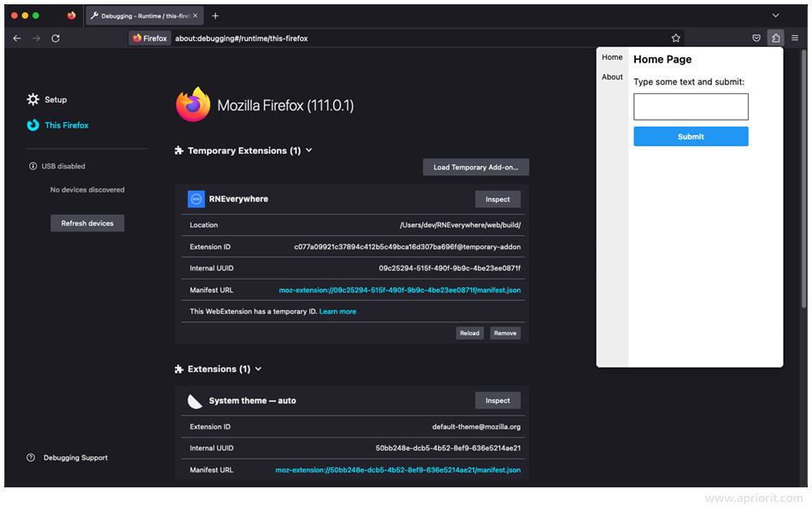Bookmark this page with the star icon

tap(676, 38)
